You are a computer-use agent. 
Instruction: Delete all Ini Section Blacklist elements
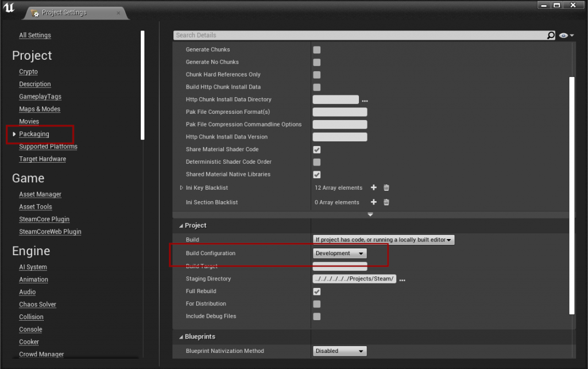pos(385,202)
